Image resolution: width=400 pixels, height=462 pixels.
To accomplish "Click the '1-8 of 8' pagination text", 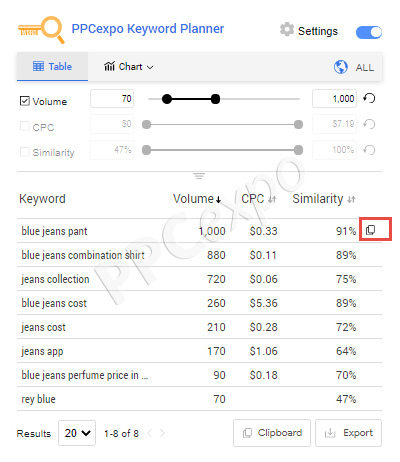I will point(121,433).
